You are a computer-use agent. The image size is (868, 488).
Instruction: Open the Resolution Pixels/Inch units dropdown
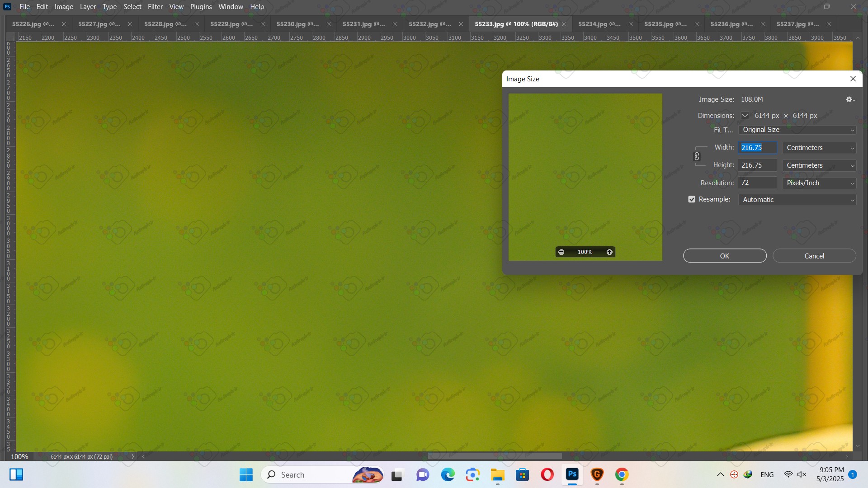click(x=819, y=183)
